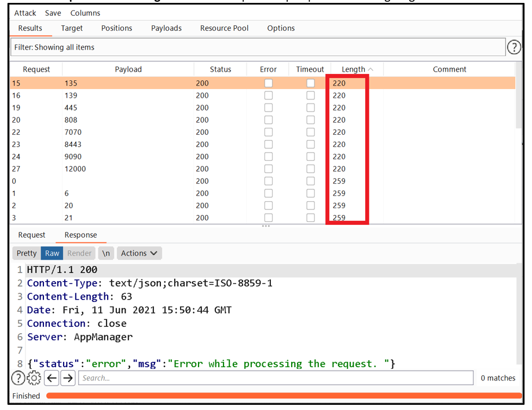Select result row with payload 8443
This screenshot has height=410, width=532.
point(263,145)
